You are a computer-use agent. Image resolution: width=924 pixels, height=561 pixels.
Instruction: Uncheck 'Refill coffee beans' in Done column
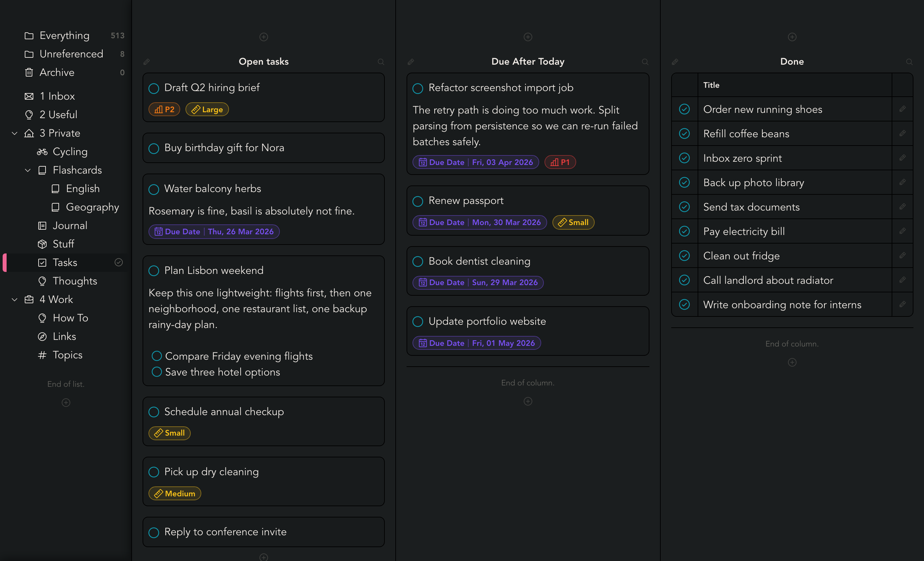point(684,134)
